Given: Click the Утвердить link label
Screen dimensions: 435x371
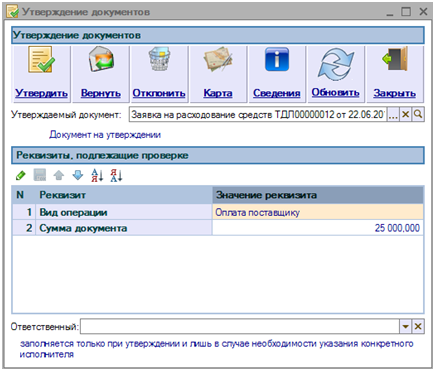Looking at the screenshot, I should [41, 93].
